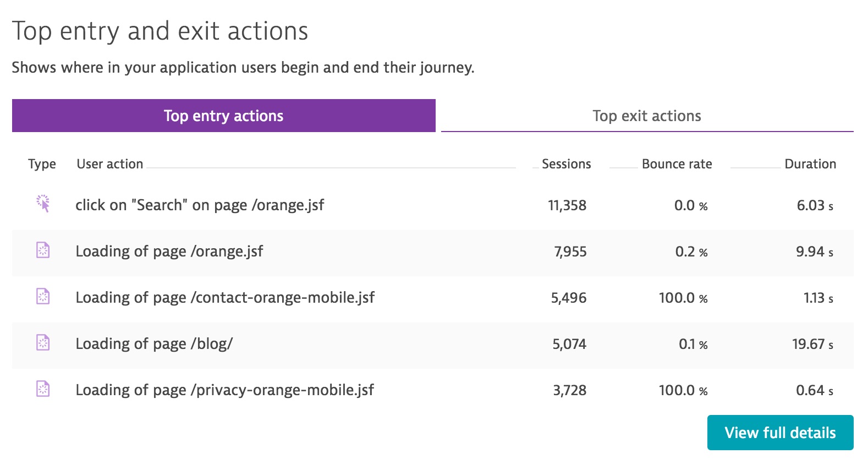Open Loading of page /orange.jsf action
The width and height of the screenshot is (868, 459).
169,252
